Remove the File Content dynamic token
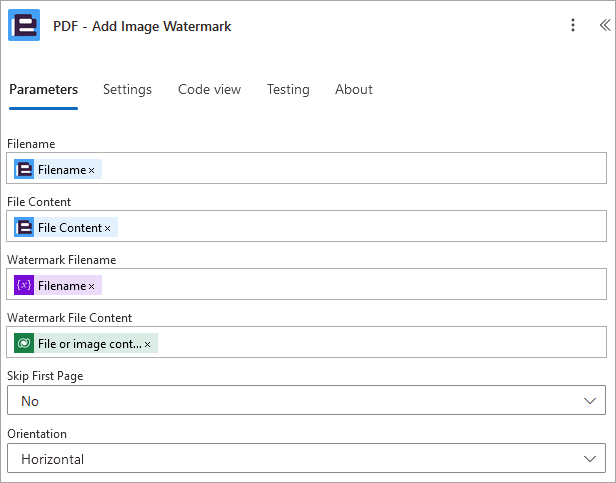This screenshot has height=483, width=616. pos(107,228)
